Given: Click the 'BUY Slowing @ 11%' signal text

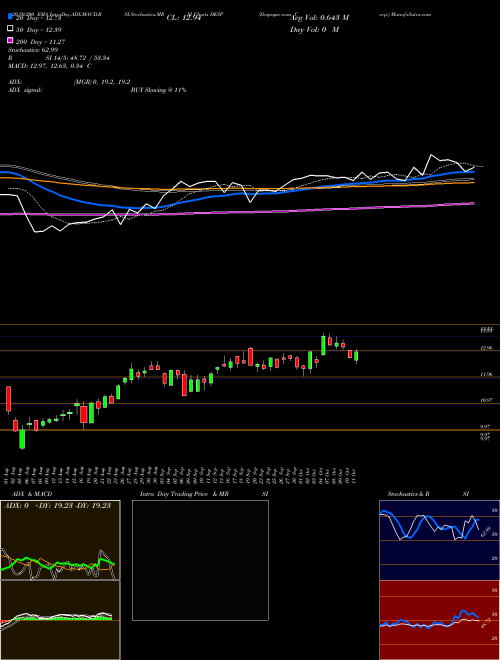Looking at the screenshot, I should tap(158, 90).
